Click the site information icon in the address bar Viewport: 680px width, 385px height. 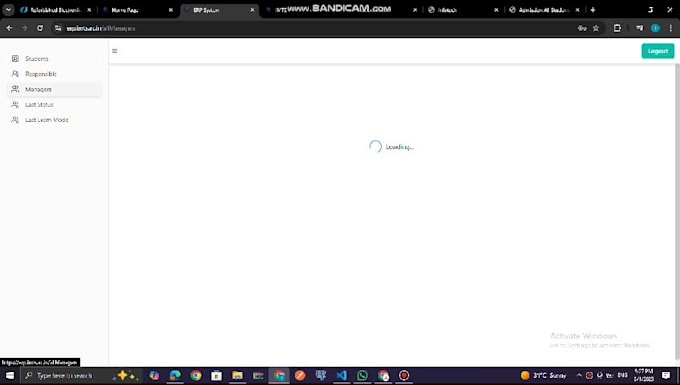coord(58,28)
